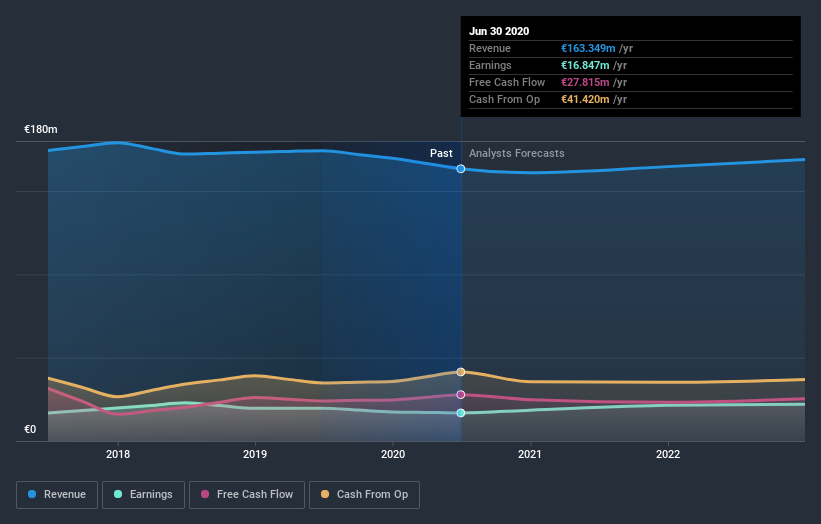Click the 2019 axis label
The width and height of the screenshot is (821, 524).
tap(255, 454)
